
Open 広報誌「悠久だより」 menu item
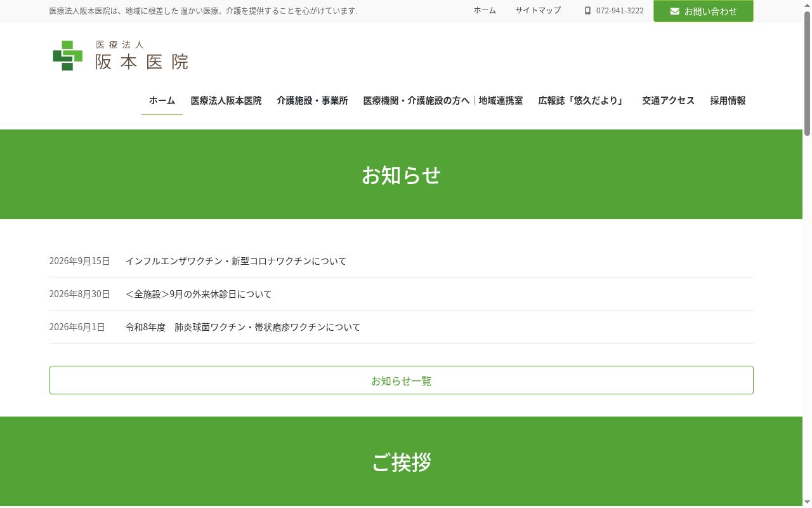coord(582,100)
